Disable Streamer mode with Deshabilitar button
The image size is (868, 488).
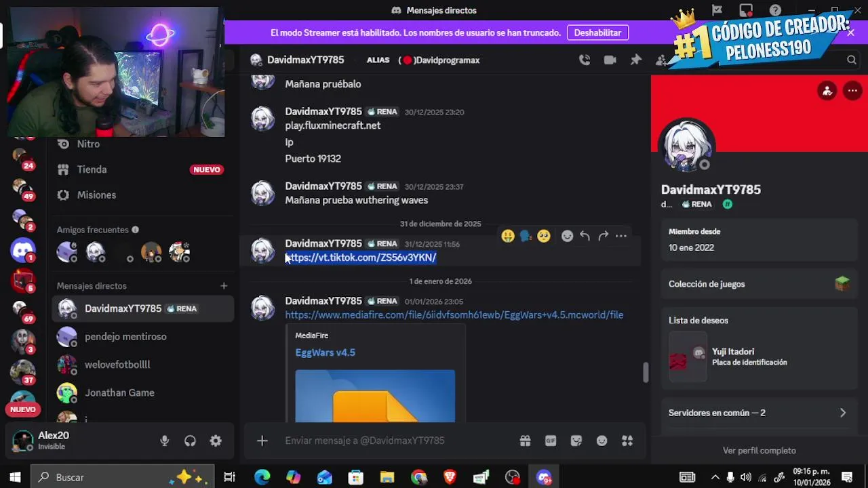click(597, 33)
